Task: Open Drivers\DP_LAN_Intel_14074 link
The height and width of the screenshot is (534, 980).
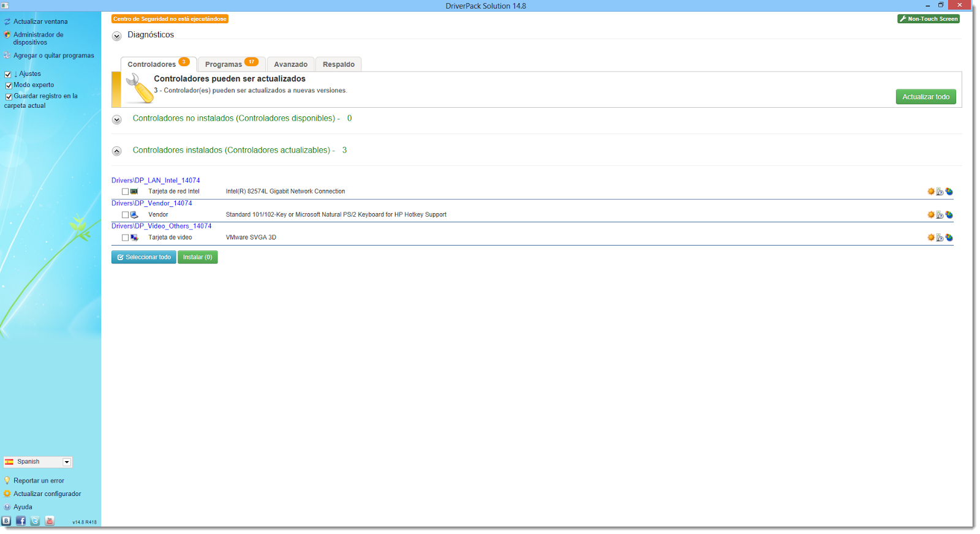Action: (156, 181)
